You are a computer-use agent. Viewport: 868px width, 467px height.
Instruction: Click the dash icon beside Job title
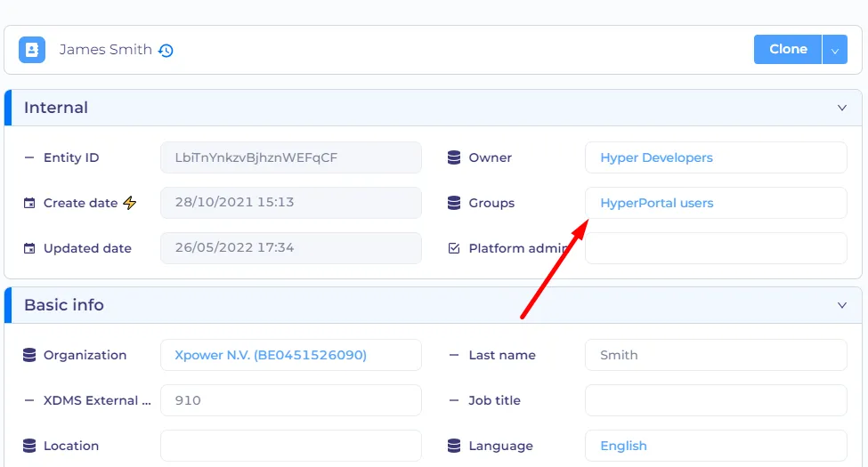(454, 400)
